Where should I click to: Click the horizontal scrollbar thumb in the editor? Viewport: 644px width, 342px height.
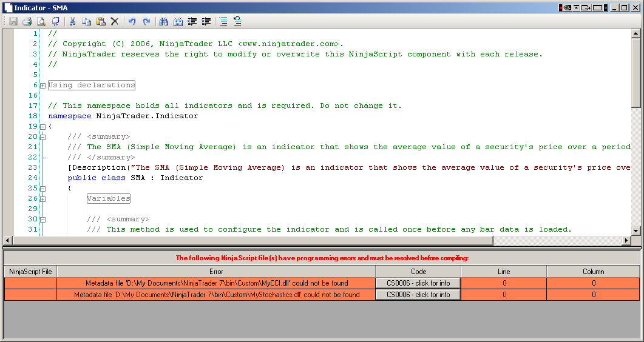coord(253,240)
